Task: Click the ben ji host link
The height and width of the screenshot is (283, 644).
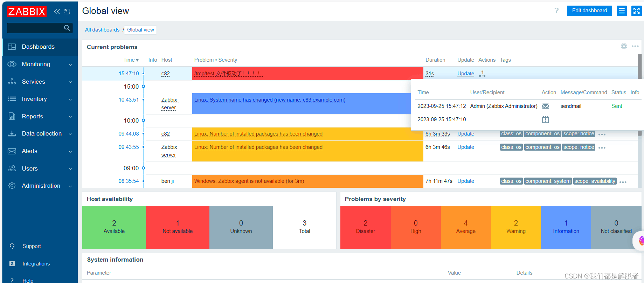Action: [x=167, y=181]
